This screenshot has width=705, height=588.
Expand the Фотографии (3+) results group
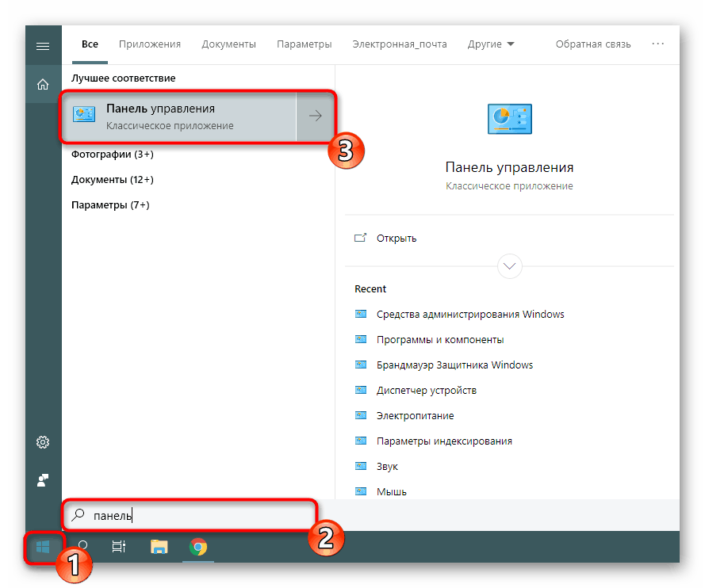[113, 155]
